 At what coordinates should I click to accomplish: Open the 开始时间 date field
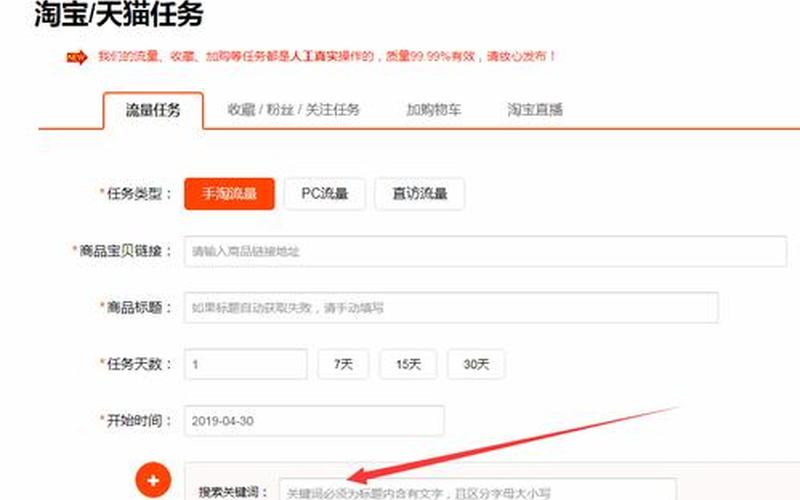pos(314,421)
